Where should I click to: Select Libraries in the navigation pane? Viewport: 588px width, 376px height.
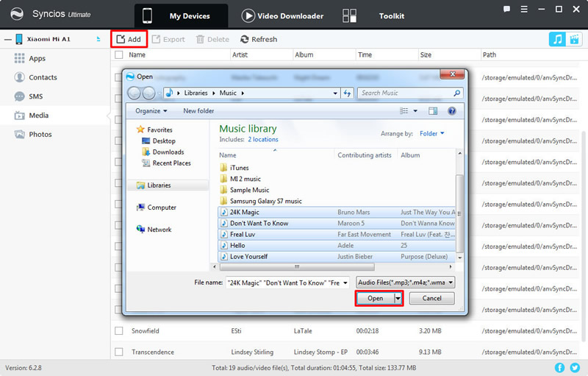click(x=159, y=185)
